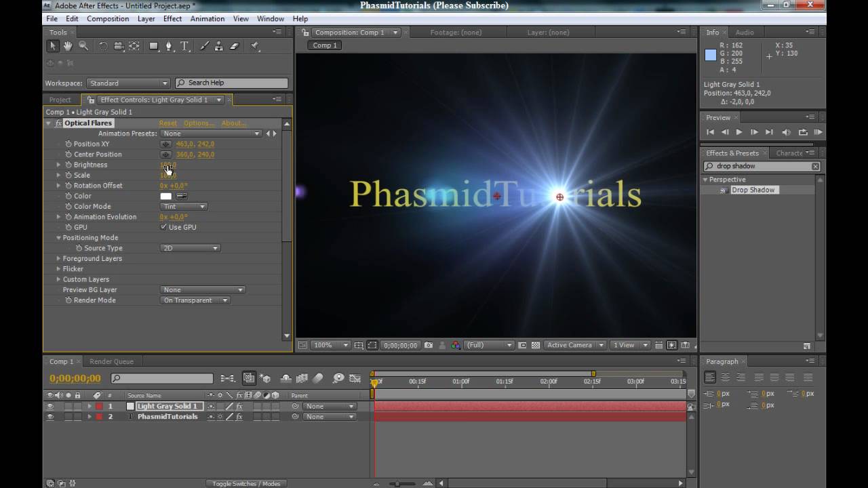Screen dimensions: 868x488
Task: Expand the Custom Layers group
Action: [x=58, y=279]
